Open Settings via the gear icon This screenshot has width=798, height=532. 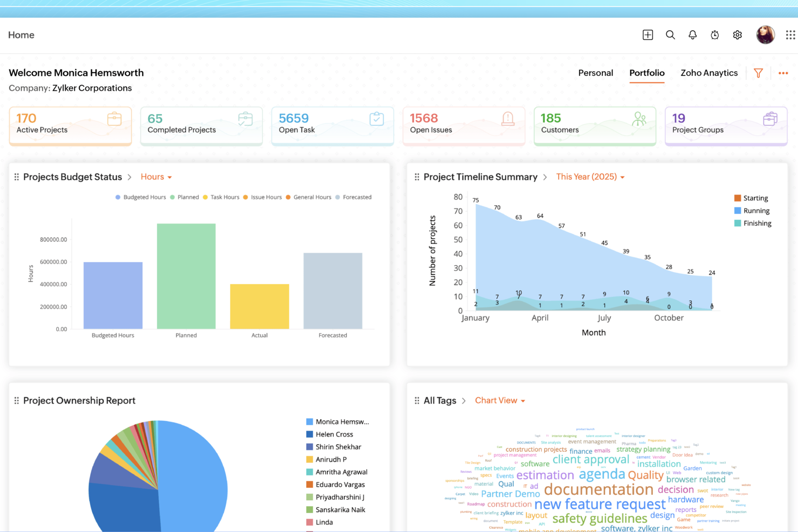click(737, 34)
